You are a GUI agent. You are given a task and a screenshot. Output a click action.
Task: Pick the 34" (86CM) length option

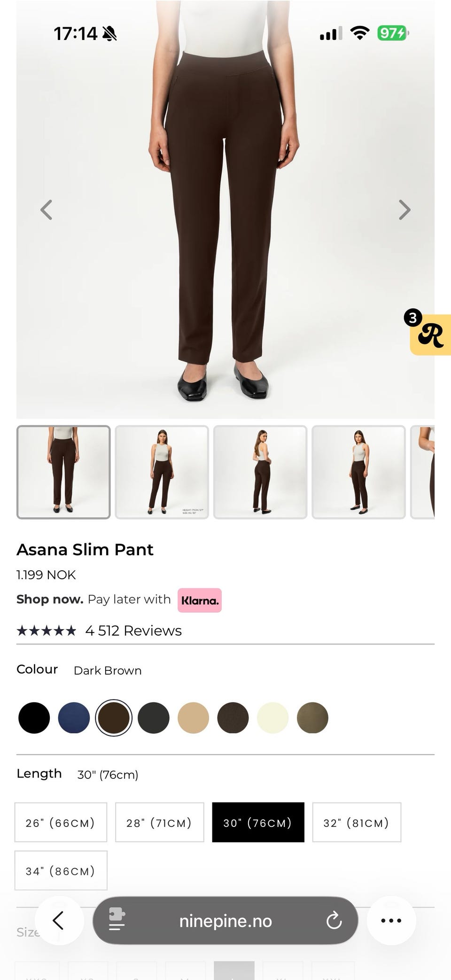pos(61,871)
